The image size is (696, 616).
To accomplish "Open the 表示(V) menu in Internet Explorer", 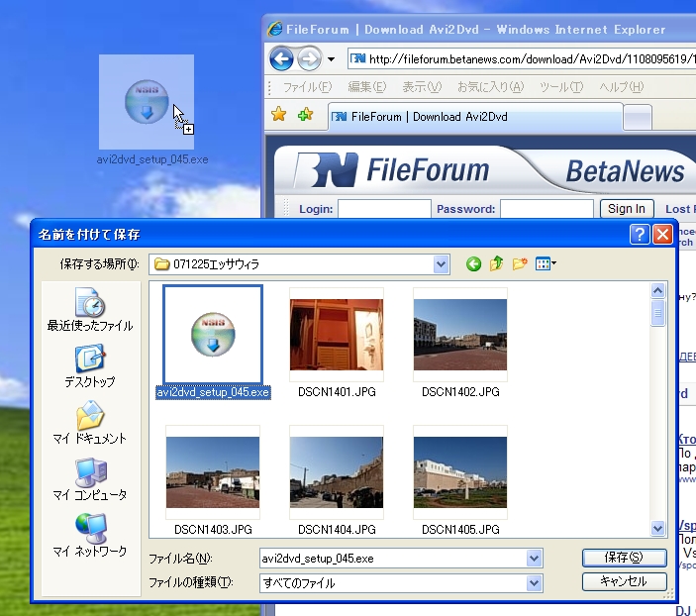I will coord(422,86).
